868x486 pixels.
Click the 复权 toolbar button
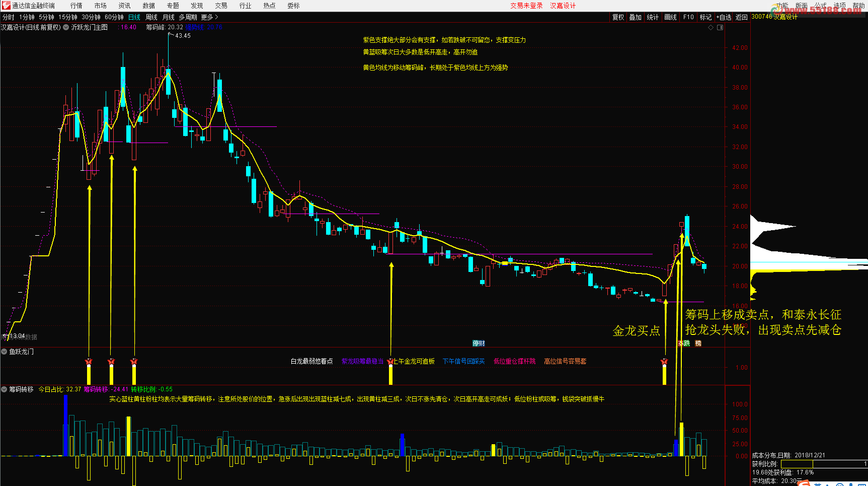(618, 17)
